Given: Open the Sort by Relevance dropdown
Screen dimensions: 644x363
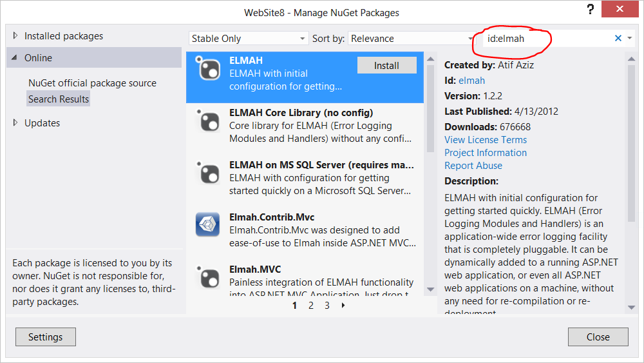Looking at the screenshot, I should [412, 39].
